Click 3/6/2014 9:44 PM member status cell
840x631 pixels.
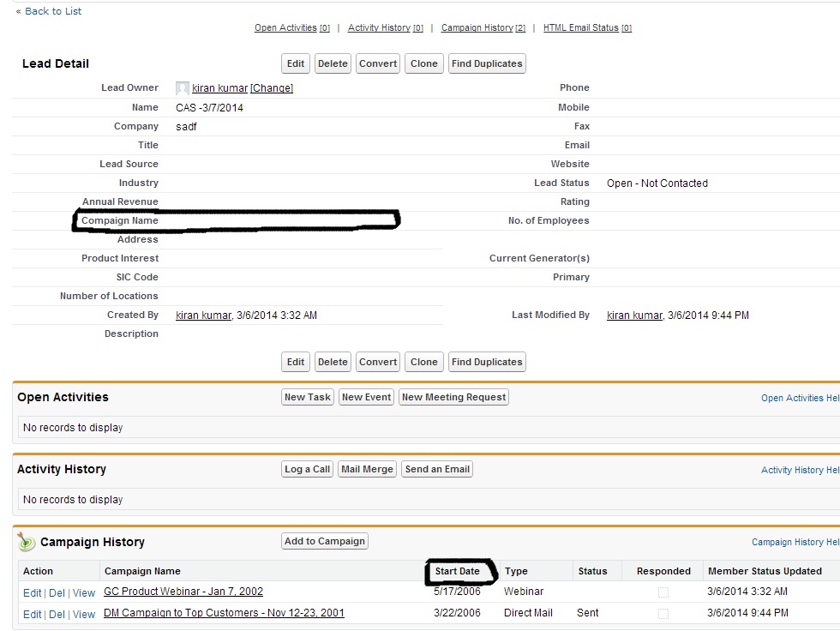coord(747,613)
